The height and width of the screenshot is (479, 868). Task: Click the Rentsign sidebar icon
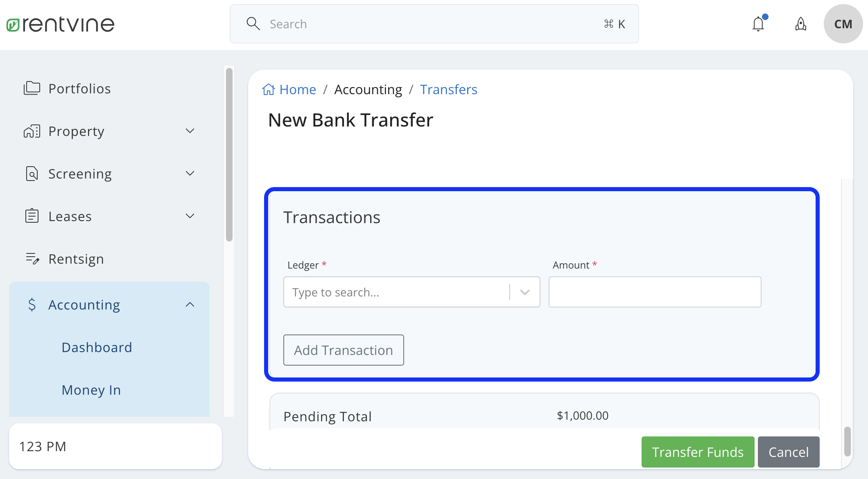[x=32, y=258]
